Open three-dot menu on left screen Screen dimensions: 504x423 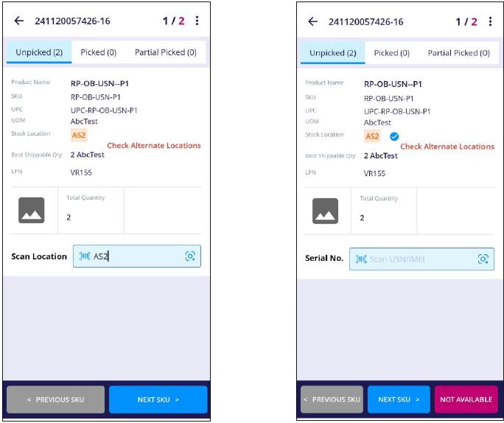197,21
